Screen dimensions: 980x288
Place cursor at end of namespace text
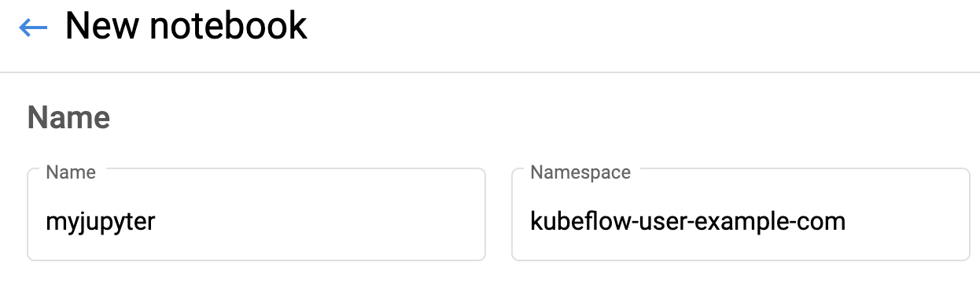pyautogui.click(x=847, y=221)
